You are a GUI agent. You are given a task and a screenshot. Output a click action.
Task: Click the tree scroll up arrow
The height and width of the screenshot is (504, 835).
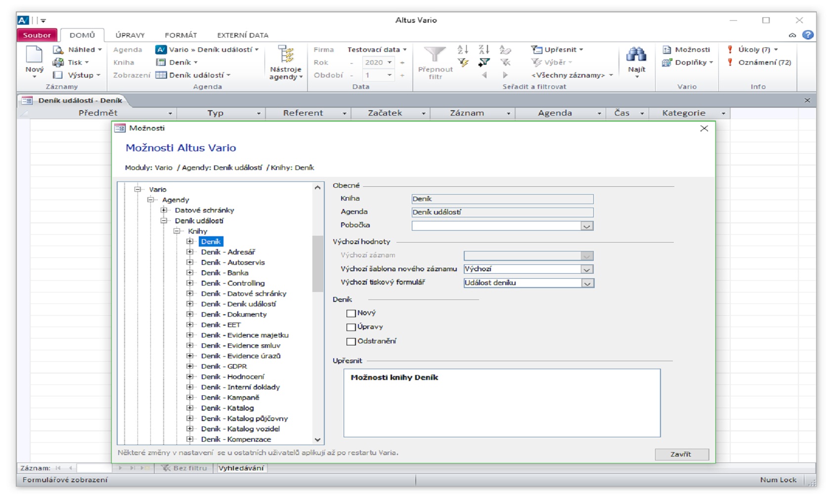coord(317,188)
